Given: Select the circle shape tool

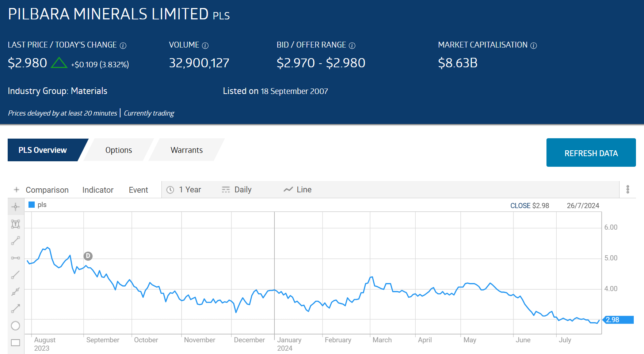Looking at the screenshot, I should pos(15,325).
